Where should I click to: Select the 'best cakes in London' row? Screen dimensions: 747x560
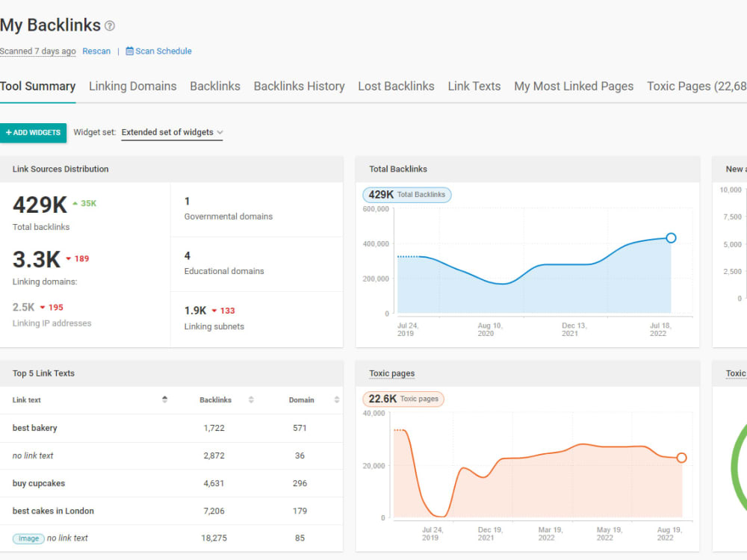coord(171,511)
